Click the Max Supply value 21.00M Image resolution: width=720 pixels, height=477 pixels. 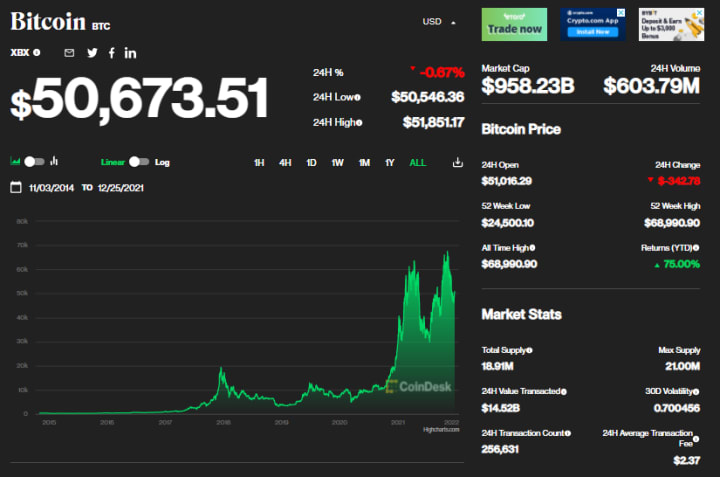pos(683,366)
